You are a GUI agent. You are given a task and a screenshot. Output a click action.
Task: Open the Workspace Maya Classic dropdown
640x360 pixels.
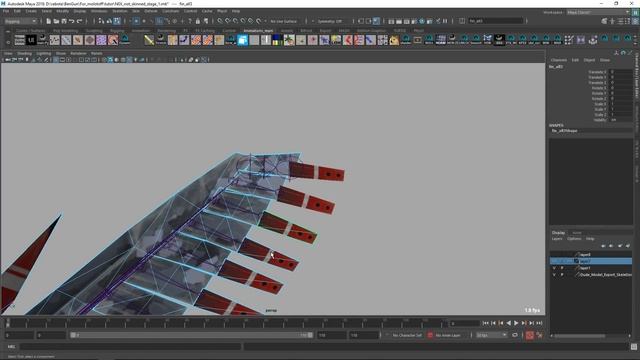pyautogui.click(x=598, y=12)
